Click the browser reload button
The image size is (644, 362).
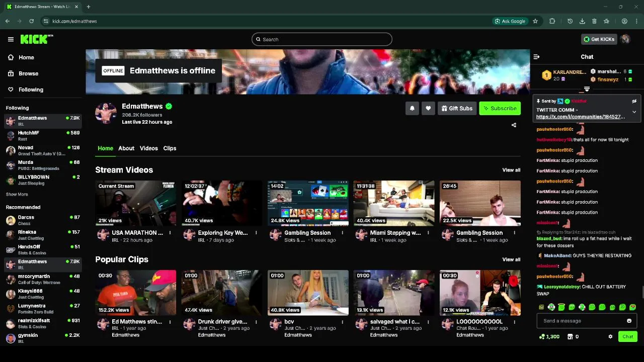(x=31, y=21)
